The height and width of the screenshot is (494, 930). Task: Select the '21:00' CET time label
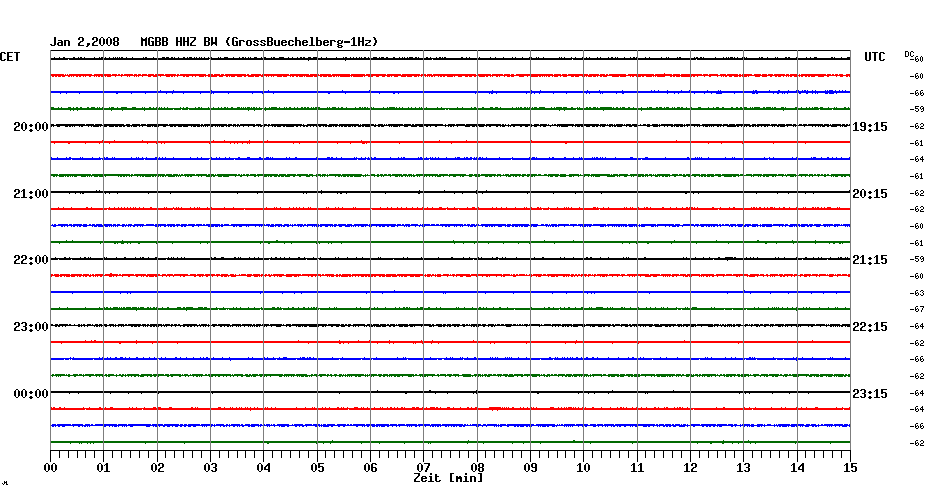click(x=31, y=194)
